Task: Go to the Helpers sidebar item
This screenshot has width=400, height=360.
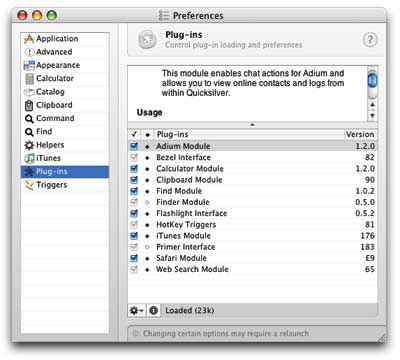Action: point(65,145)
